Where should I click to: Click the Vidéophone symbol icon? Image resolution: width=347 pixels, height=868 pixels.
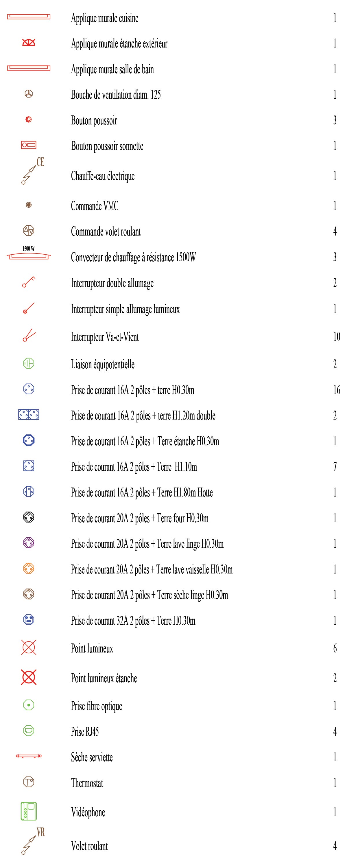[29, 811]
